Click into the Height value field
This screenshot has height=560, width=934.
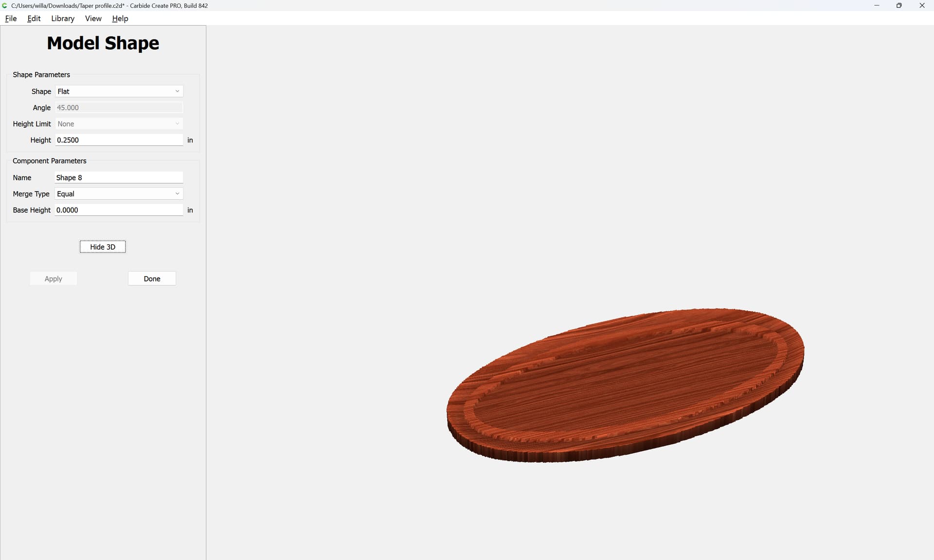coord(118,140)
